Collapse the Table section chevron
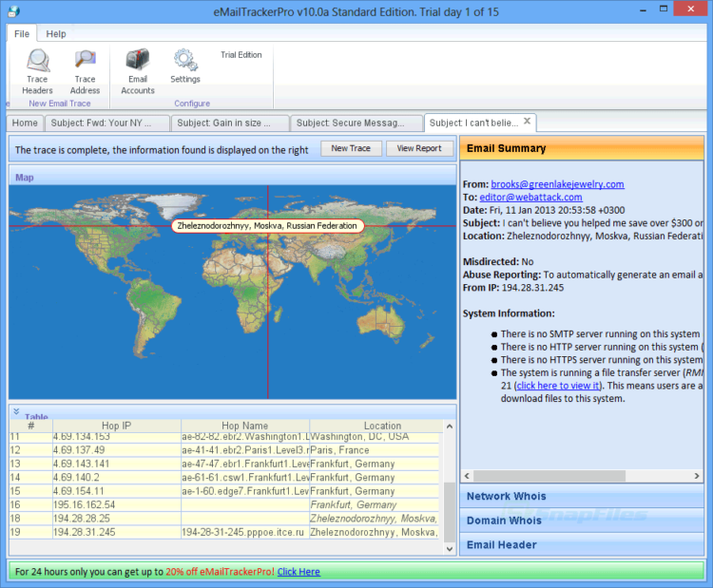This screenshot has height=588, width=713. [x=16, y=411]
